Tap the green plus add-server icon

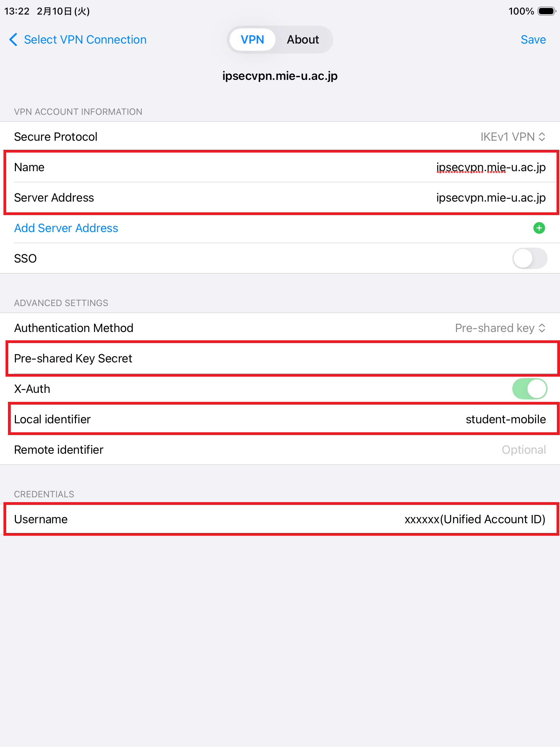(x=539, y=228)
